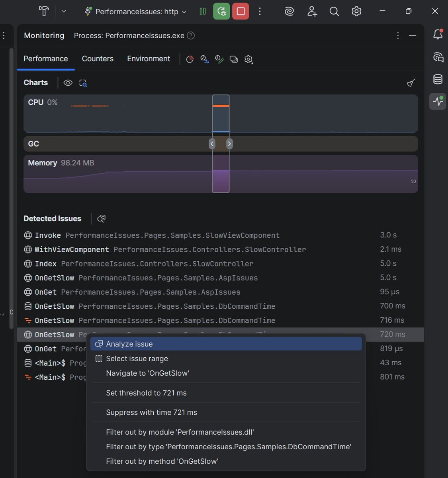
Task: Choose Analyze issue from the context menu
Action: tap(226, 344)
